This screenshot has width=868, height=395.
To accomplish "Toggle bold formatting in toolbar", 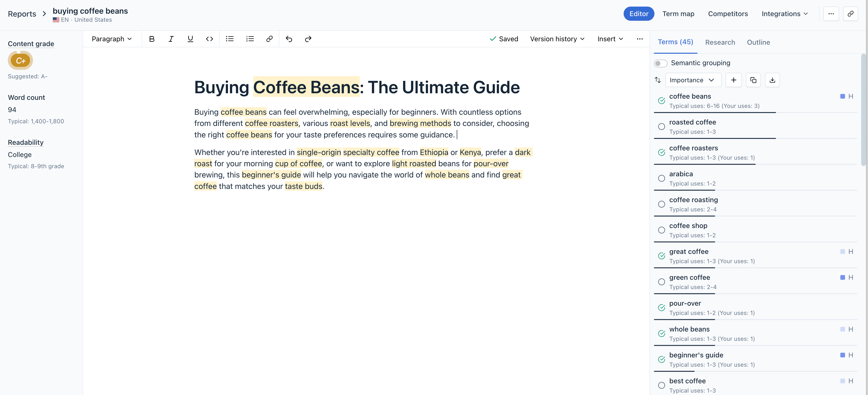I will click(152, 39).
